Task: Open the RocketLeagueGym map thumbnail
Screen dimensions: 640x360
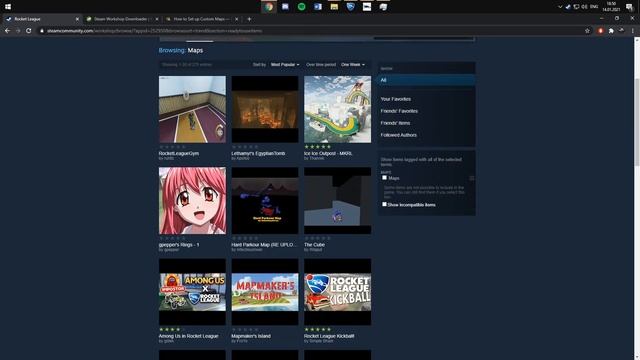Action: 192,109
